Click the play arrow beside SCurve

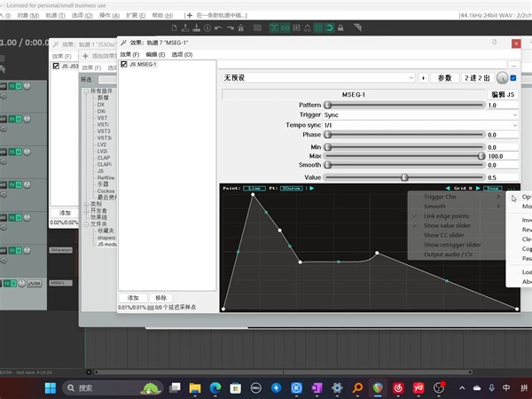312,188
